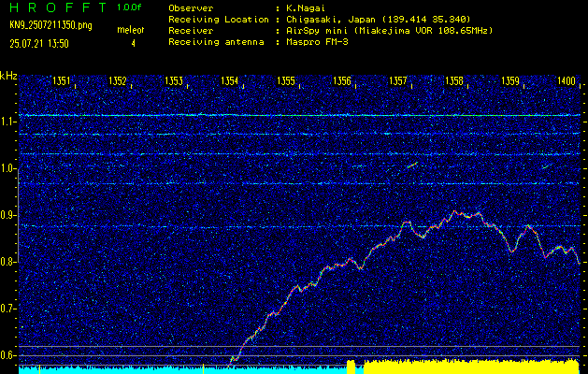Click the yellow signal level bar
The height and width of the screenshot is (374, 588).
[471, 367]
